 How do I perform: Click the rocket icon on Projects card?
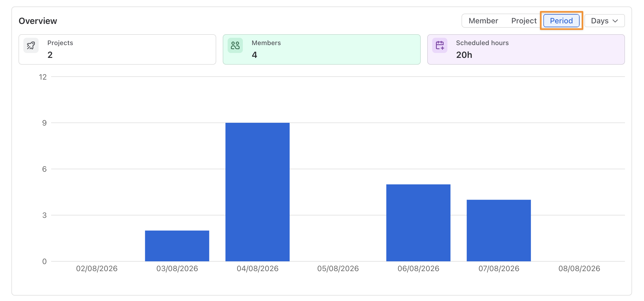tap(31, 45)
